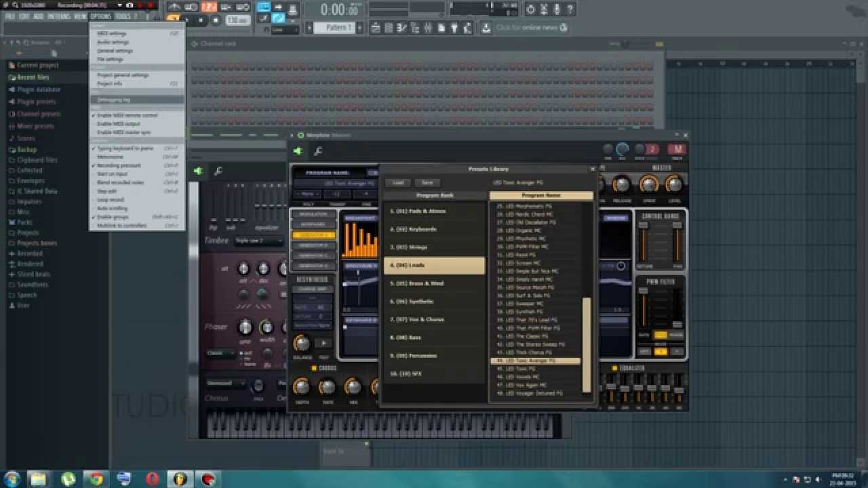Open the FILE menu
Viewport: 868px width, 488px height.
[10, 16]
